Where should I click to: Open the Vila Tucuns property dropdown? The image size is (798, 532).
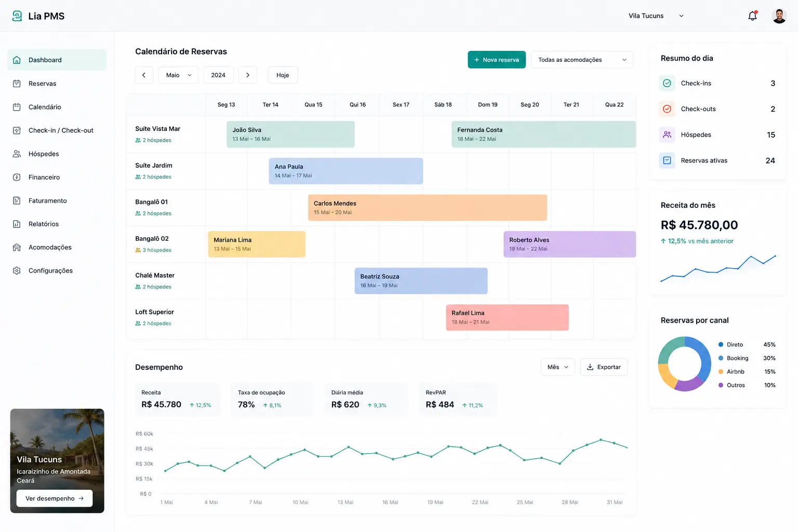click(656, 16)
